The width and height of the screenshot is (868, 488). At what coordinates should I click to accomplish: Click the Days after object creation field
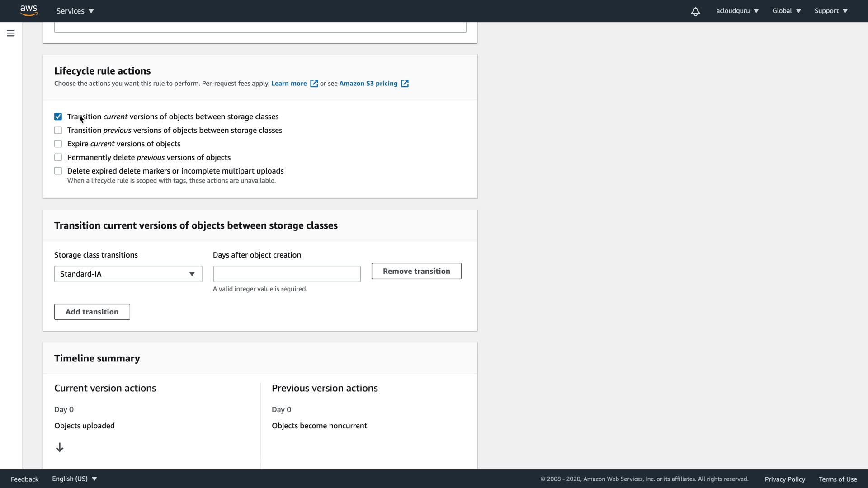coord(287,274)
